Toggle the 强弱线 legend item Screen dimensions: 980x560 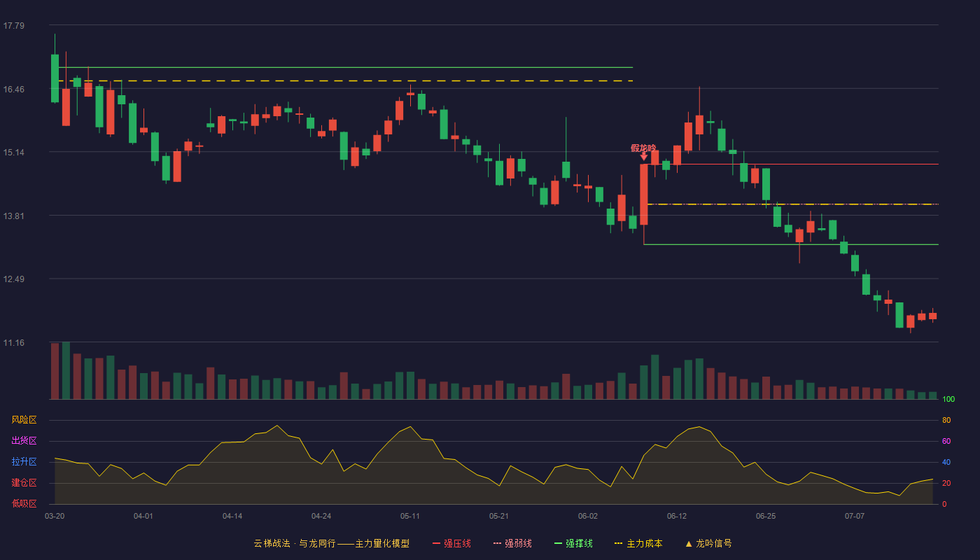[512, 543]
